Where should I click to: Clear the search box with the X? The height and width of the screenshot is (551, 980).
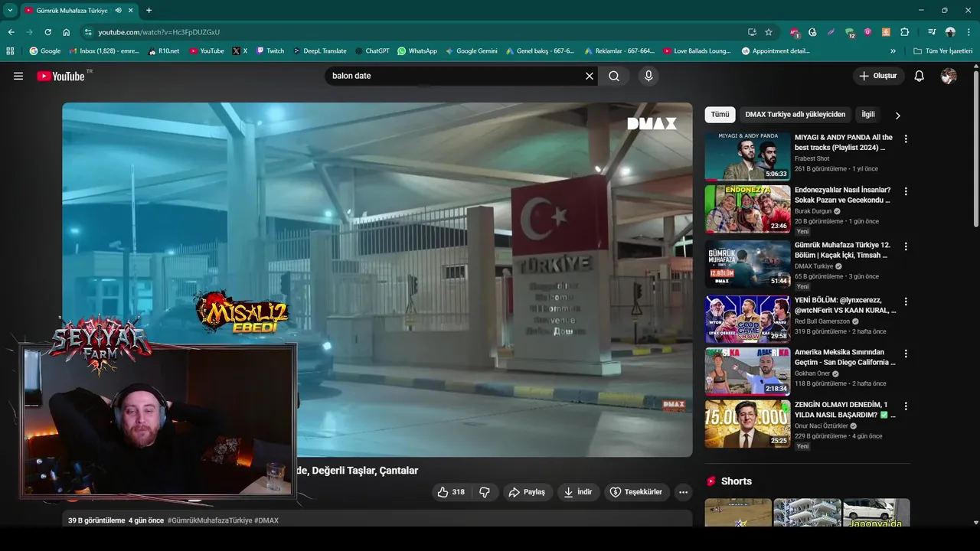coord(590,76)
